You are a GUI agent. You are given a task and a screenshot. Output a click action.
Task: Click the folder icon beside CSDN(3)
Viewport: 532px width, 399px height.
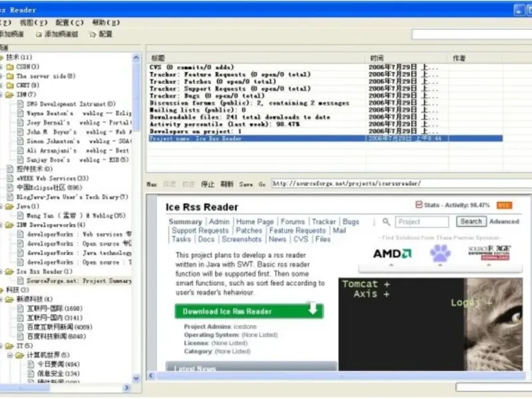(x=10, y=67)
